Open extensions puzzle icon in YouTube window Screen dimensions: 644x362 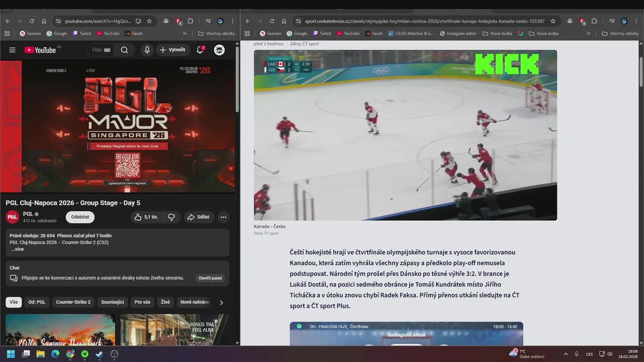click(190, 21)
